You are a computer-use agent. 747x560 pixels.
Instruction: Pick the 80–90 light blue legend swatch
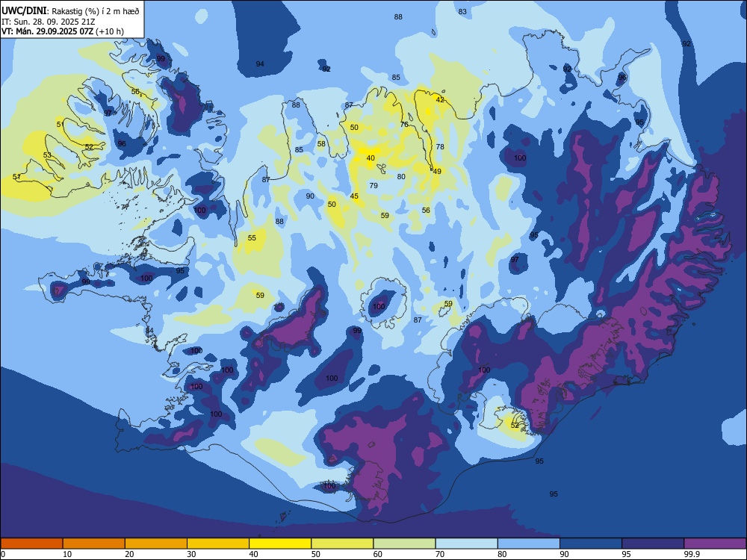[x=529, y=544]
